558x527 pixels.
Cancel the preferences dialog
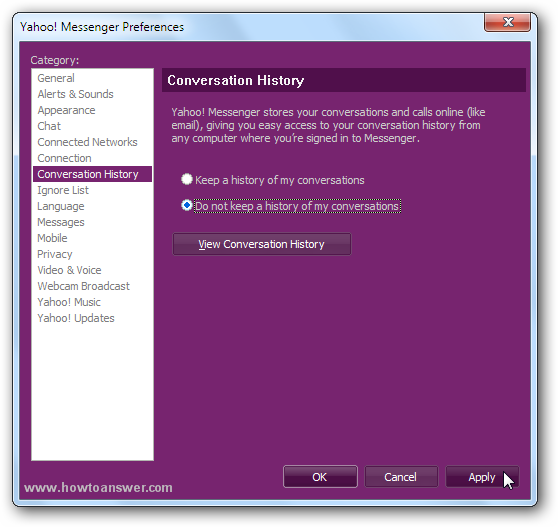click(401, 477)
